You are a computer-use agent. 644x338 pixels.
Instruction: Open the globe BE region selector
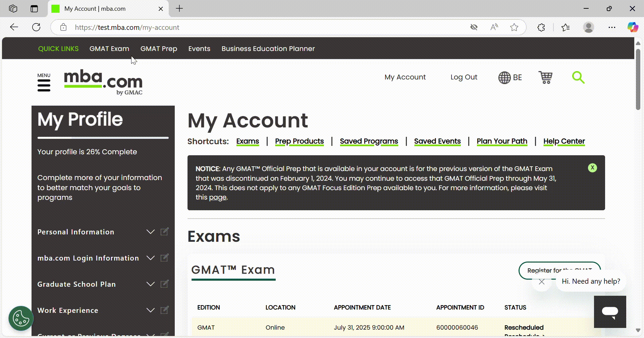tap(510, 77)
